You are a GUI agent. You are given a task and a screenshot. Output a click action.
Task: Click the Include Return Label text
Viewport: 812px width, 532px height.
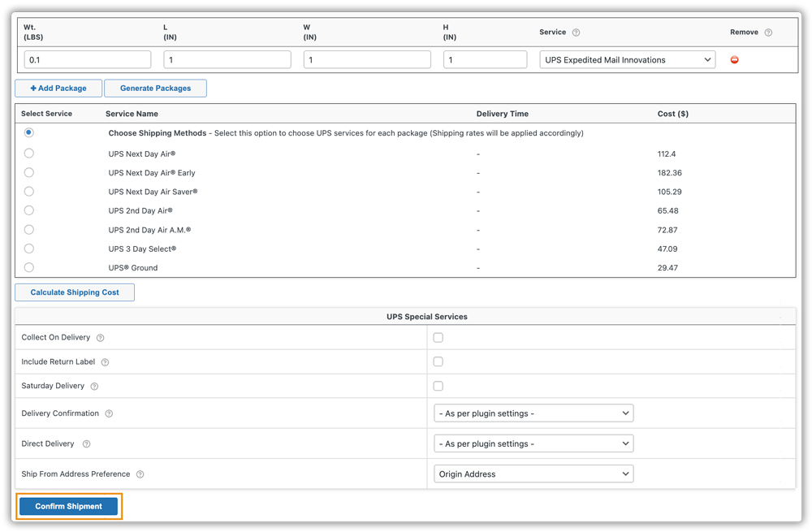pos(58,361)
